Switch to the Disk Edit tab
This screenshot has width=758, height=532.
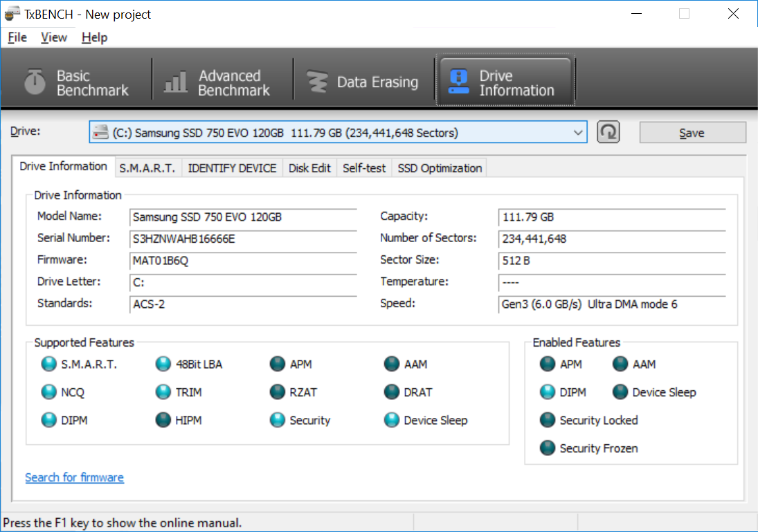point(309,168)
